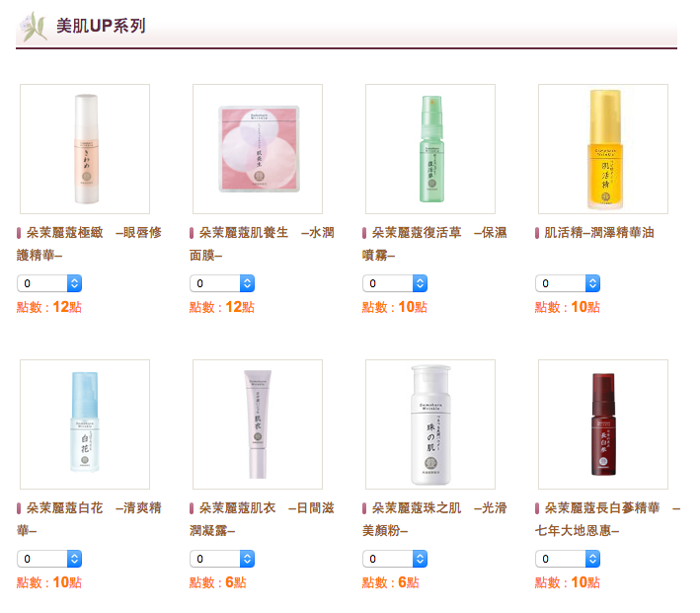Open quantity dropdown for 水潤面膜
Screen dimensions: 700x613
pyautogui.click(x=222, y=283)
